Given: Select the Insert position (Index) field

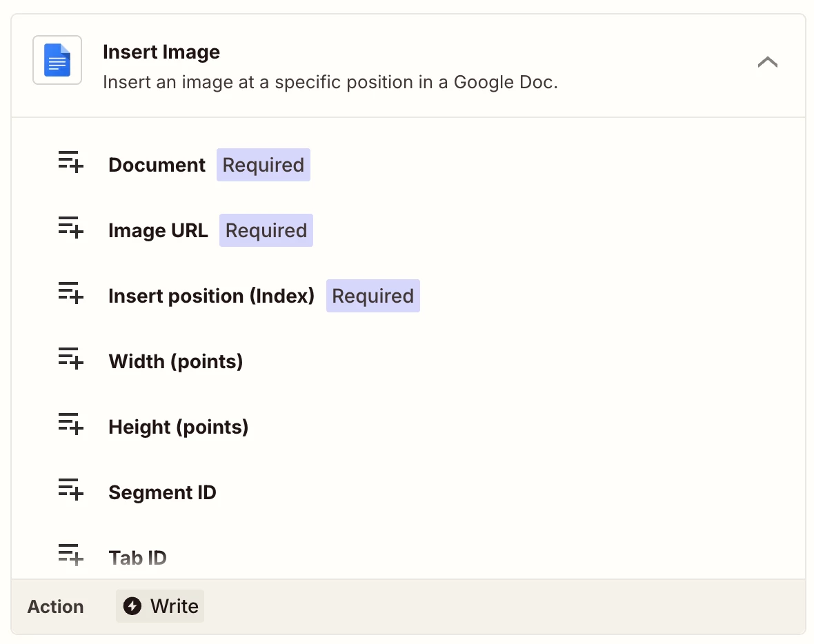Looking at the screenshot, I should coord(211,296).
